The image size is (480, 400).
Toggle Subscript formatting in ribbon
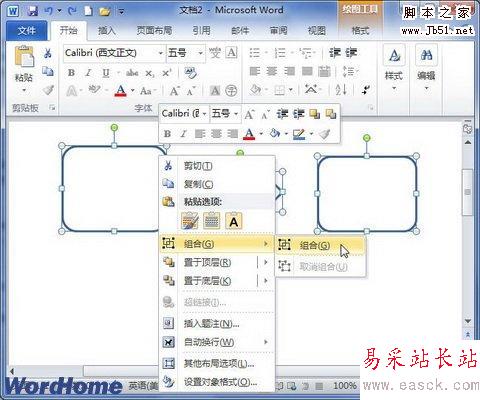150,73
